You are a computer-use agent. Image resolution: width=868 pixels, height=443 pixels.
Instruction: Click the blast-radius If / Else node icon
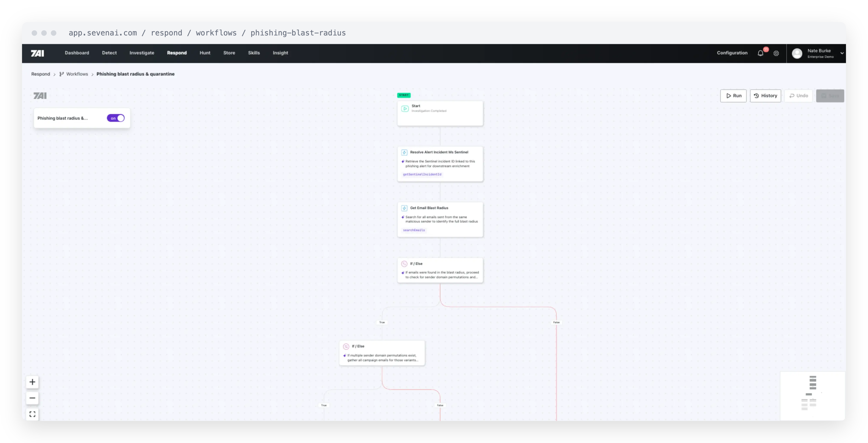click(404, 264)
